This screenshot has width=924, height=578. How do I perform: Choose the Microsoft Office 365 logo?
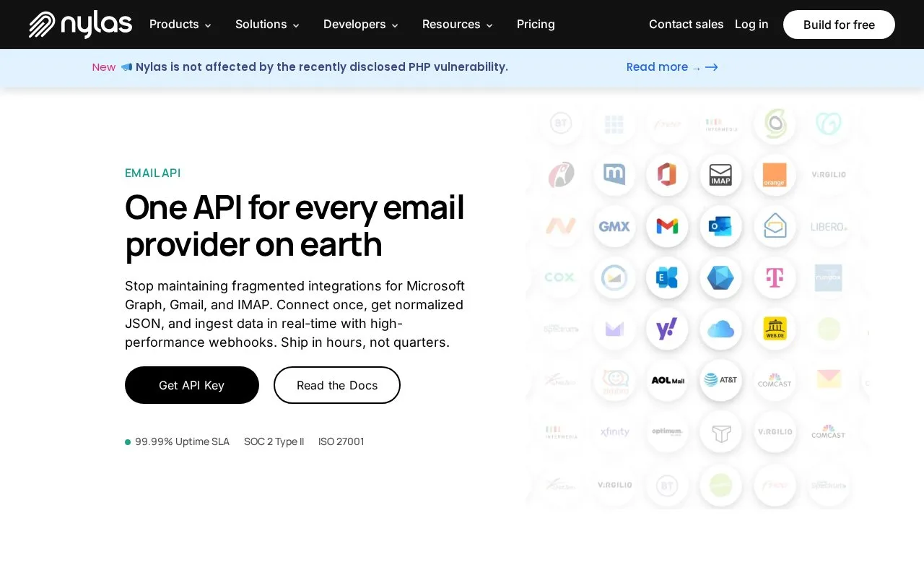point(667,174)
